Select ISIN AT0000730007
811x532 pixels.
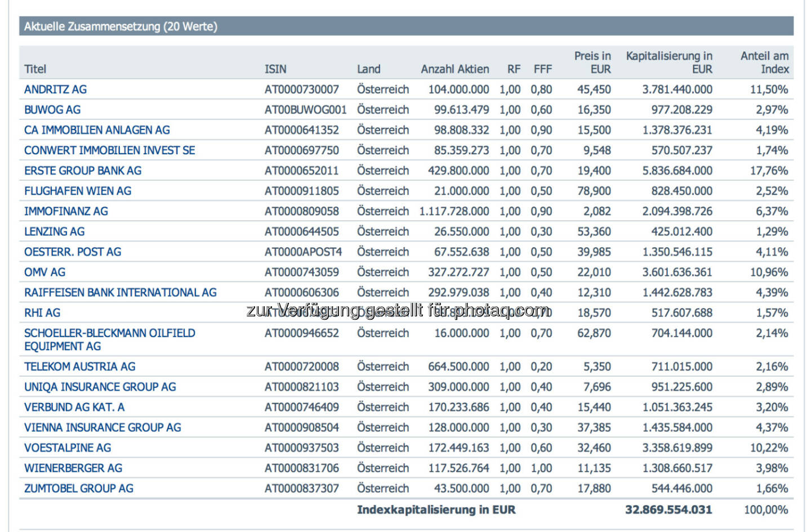tap(302, 90)
